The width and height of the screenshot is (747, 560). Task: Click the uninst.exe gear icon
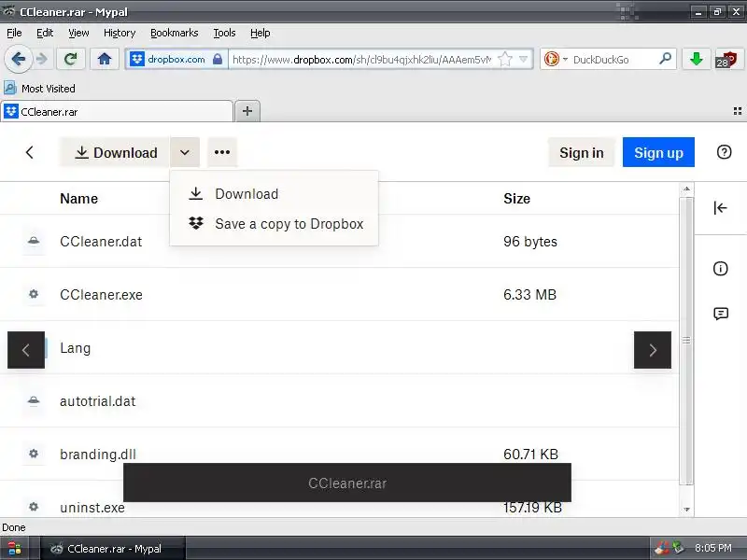point(34,507)
